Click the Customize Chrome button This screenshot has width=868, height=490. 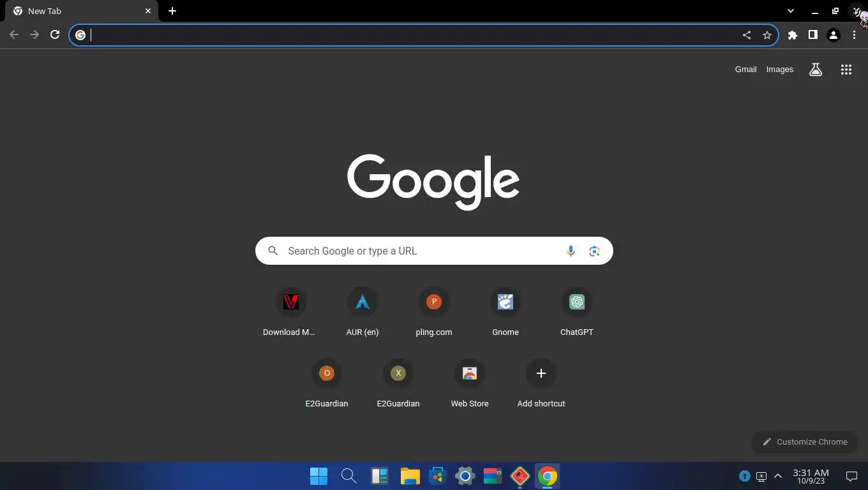(x=805, y=442)
